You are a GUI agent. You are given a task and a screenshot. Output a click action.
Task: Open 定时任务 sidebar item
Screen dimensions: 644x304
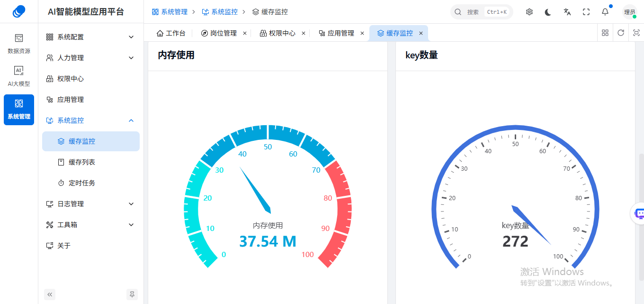[90, 183]
